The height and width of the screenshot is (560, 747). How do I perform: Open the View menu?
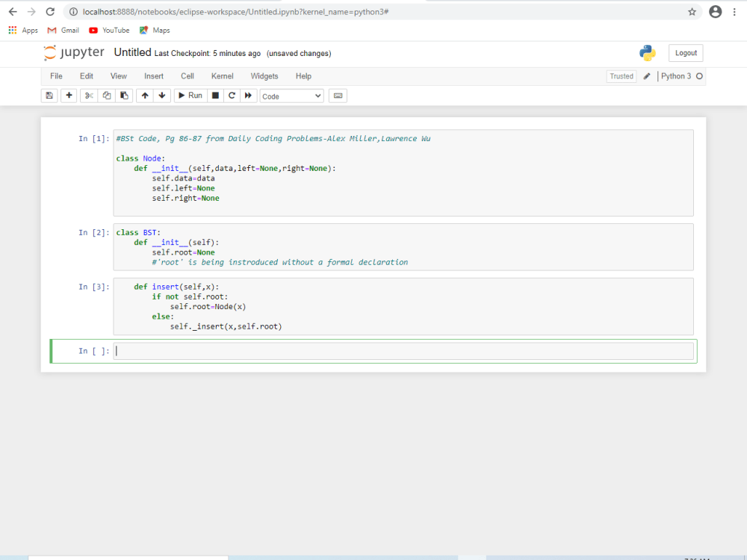(x=119, y=76)
